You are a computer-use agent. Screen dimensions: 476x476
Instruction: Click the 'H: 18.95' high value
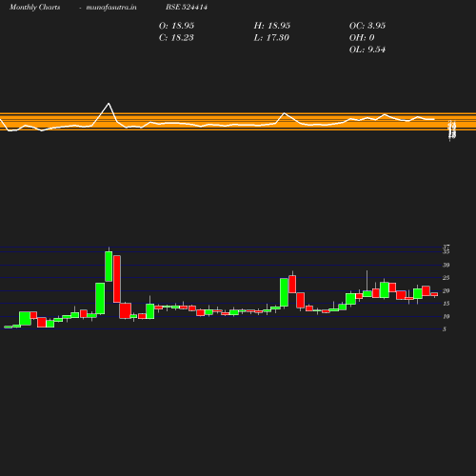click(x=272, y=26)
